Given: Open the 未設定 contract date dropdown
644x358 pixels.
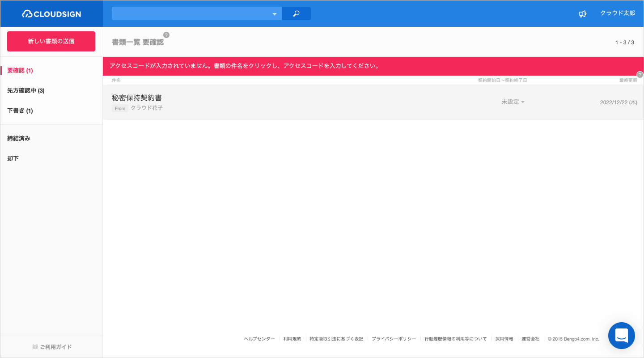Looking at the screenshot, I should coord(513,102).
